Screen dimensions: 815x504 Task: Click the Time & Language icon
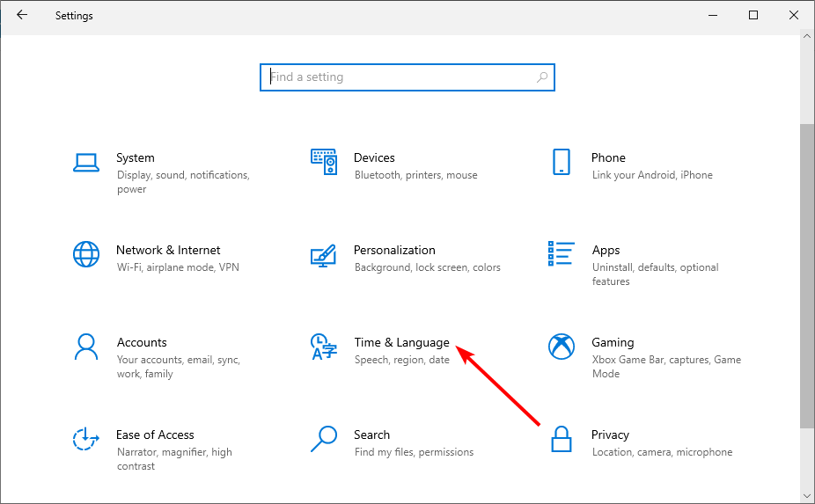pos(324,347)
